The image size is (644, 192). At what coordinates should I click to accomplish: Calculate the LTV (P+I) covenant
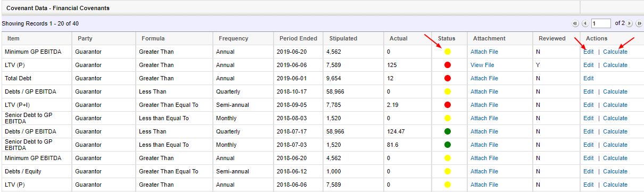pyautogui.click(x=615, y=105)
